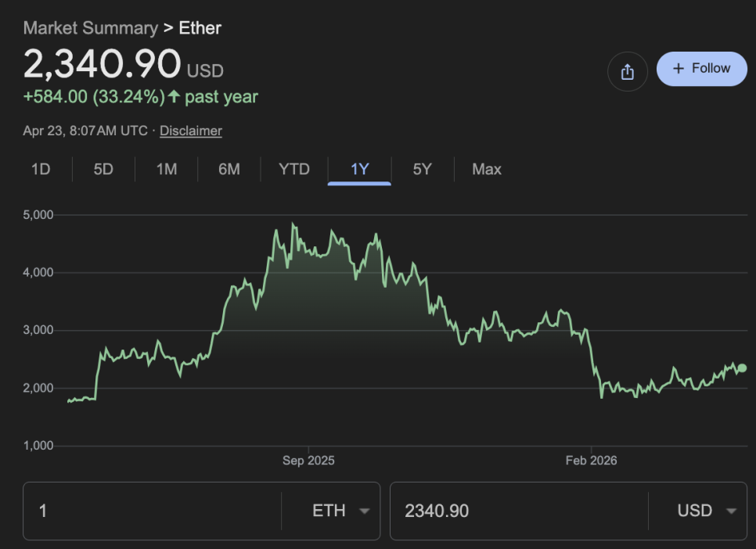Click the current price dot on chart

(742, 368)
